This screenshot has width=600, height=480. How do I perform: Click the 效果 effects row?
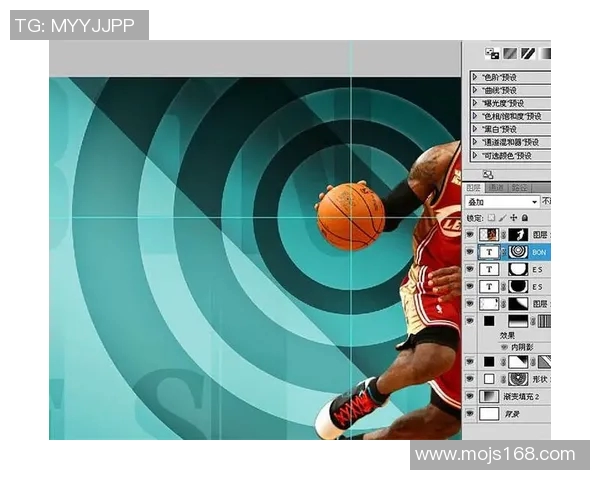click(507, 336)
